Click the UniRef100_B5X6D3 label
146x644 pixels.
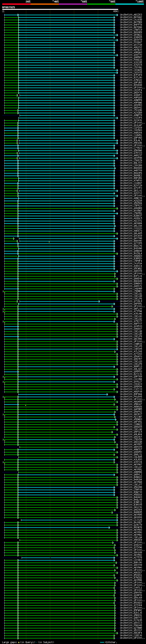[x=131, y=603]
